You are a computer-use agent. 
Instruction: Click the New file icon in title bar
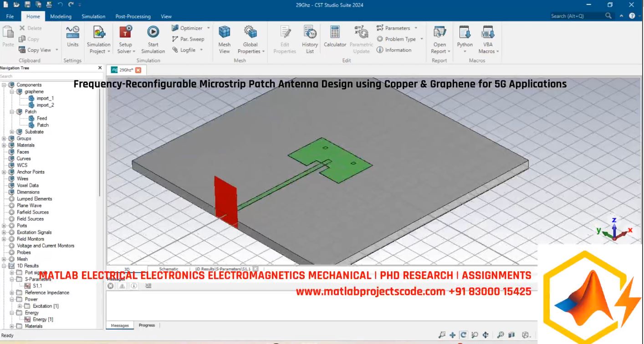tap(6, 5)
